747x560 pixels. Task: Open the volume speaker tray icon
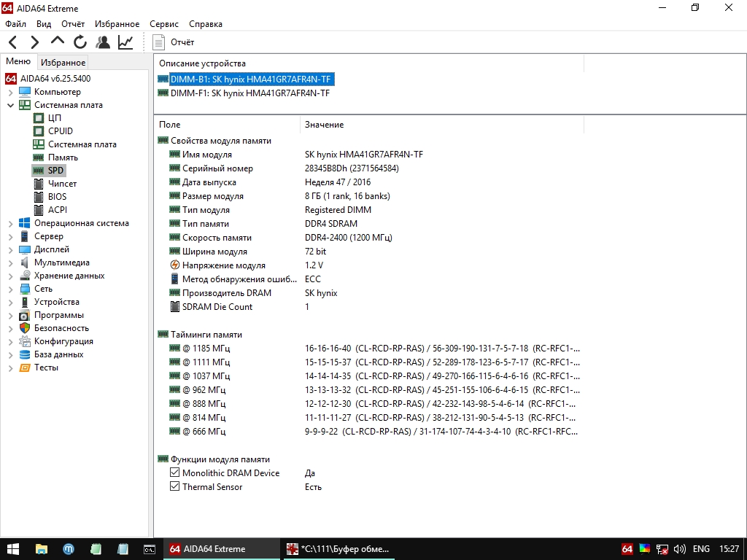click(x=680, y=549)
